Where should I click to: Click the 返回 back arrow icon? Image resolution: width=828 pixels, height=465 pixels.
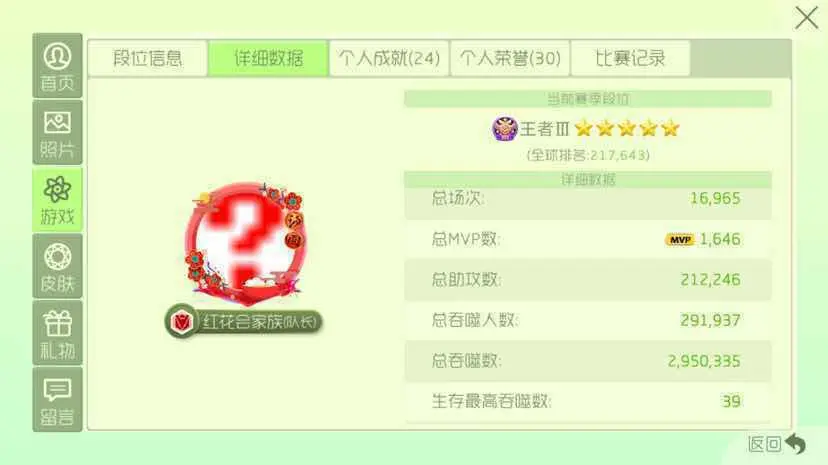coord(795,443)
